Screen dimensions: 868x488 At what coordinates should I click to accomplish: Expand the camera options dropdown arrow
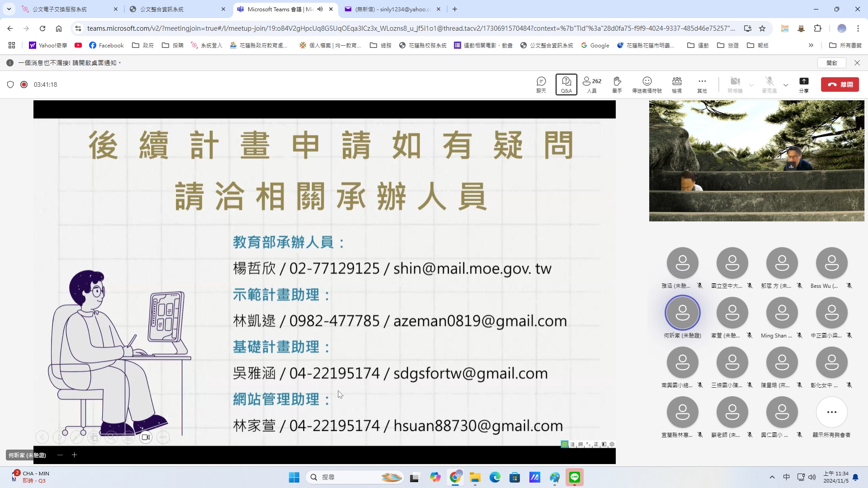[751, 85]
